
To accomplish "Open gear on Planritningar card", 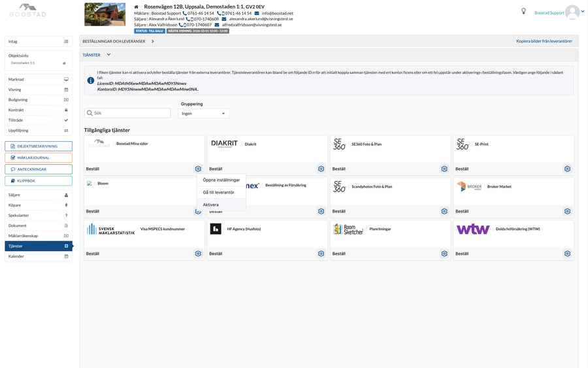I will coord(444,254).
